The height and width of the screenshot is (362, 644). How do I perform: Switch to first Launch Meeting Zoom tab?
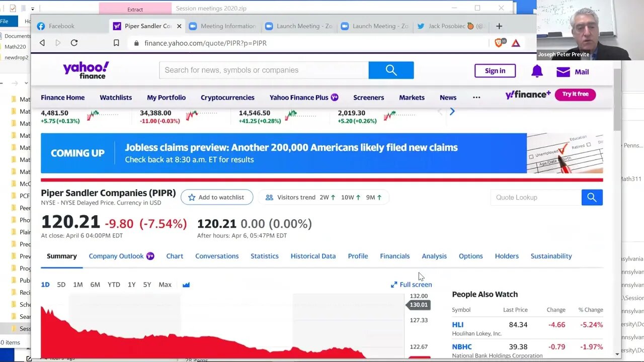pyautogui.click(x=298, y=26)
